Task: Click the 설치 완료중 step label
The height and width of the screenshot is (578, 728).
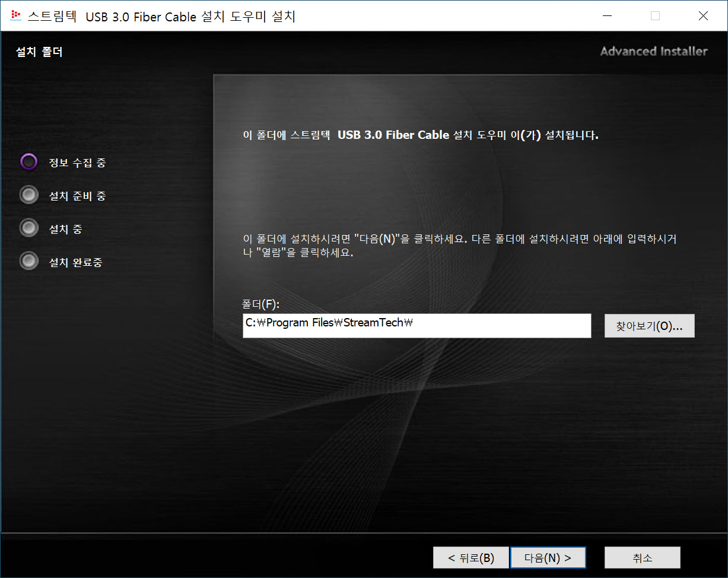Action: [75, 262]
